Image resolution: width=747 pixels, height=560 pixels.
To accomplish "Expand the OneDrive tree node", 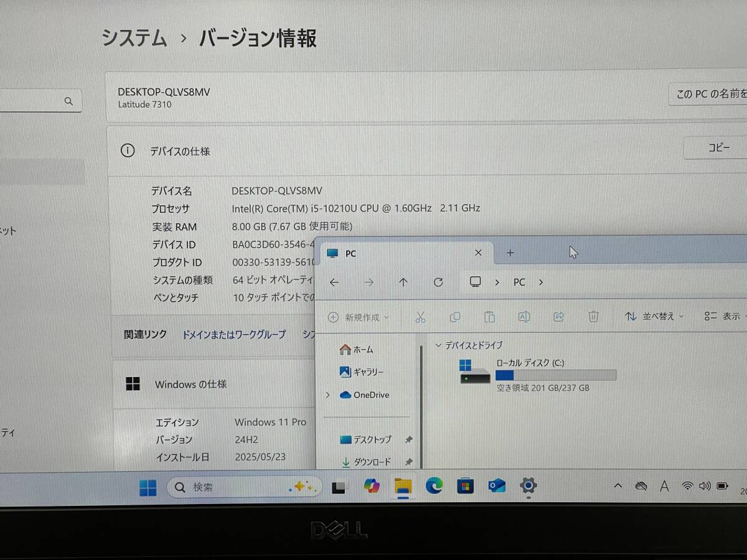I will pos(327,395).
